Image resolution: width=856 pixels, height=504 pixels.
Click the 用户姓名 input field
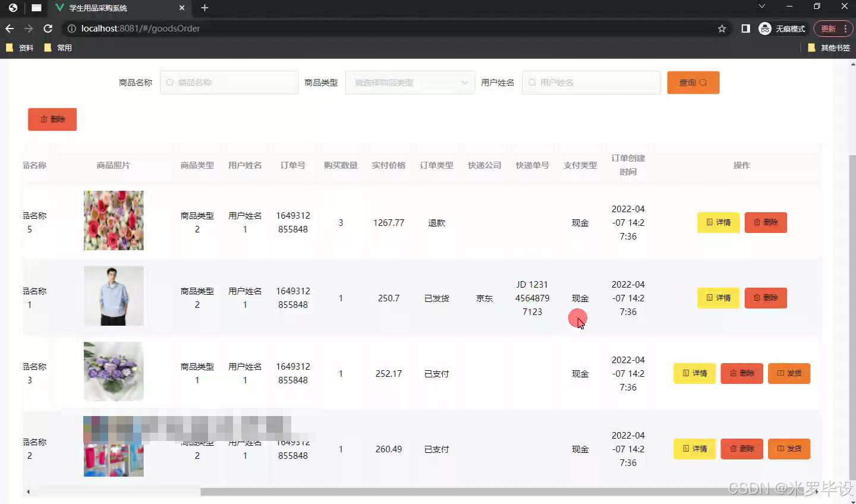(x=591, y=83)
